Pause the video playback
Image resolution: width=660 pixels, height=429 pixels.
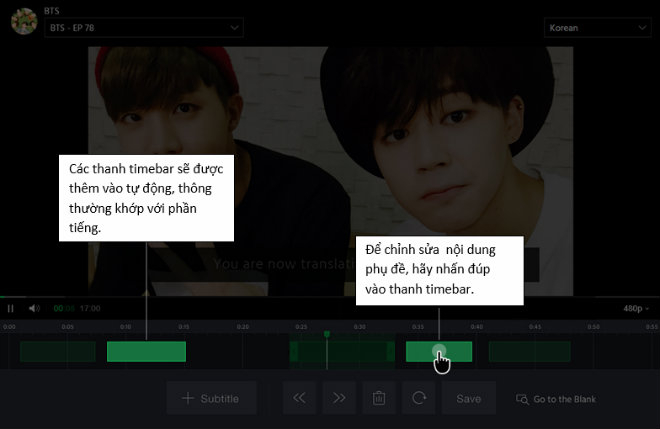[11, 309]
